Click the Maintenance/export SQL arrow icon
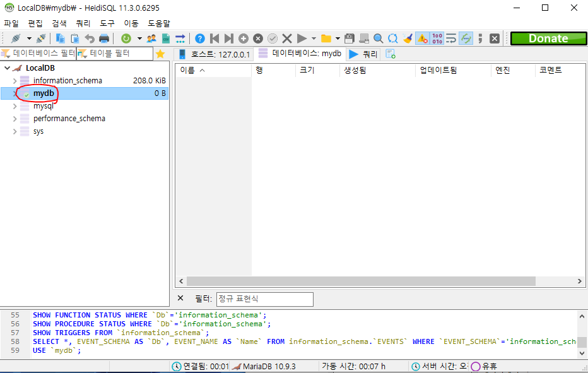 [x=180, y=38]
